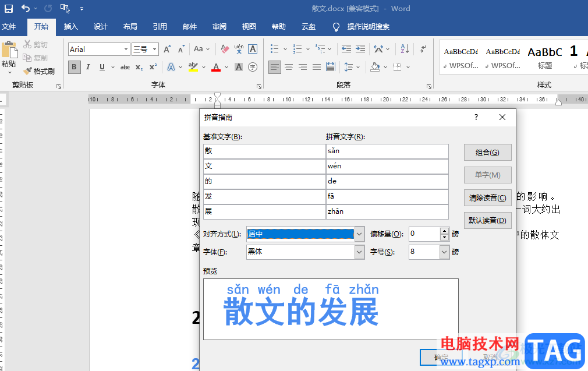Click the Paste icon

pyautogui.click(x=9, y=50)
